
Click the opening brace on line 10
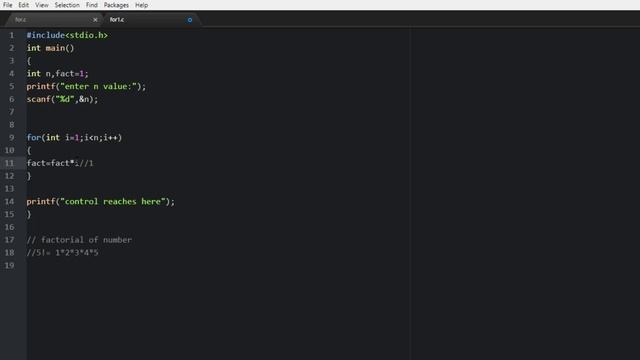click(x=29, y=151)
